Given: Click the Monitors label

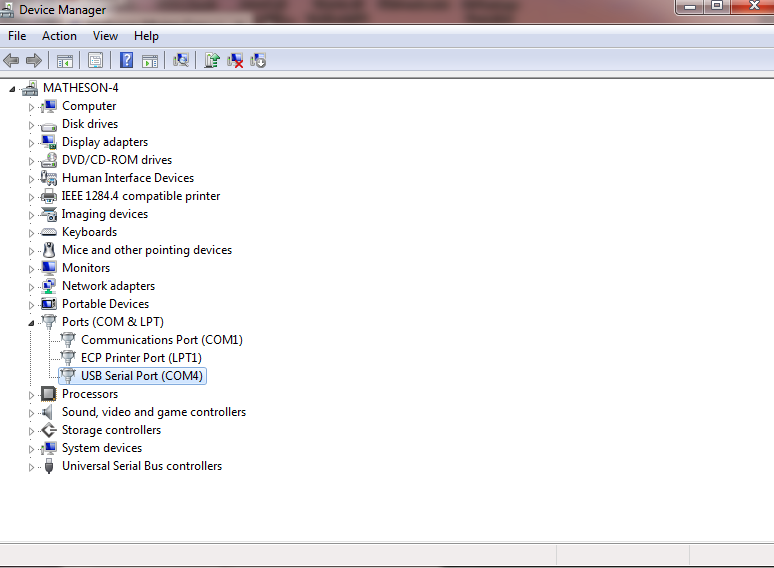Looking at the screenshot, I should pyautogui.click(x=86, y=268).
